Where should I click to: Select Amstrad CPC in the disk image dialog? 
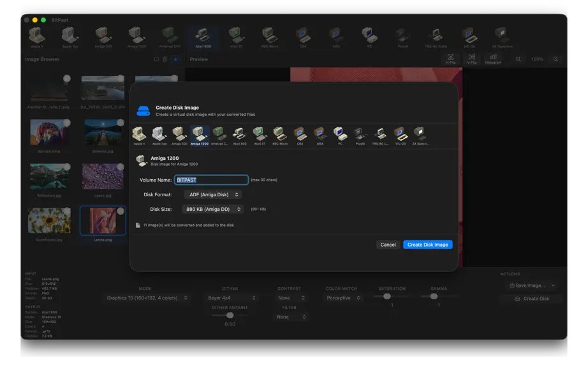point(219,136)
